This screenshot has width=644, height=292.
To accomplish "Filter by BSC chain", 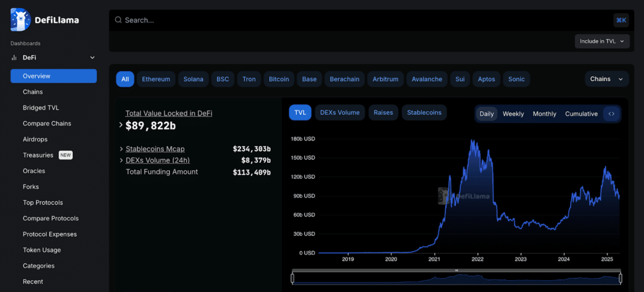I will (223, 79).
